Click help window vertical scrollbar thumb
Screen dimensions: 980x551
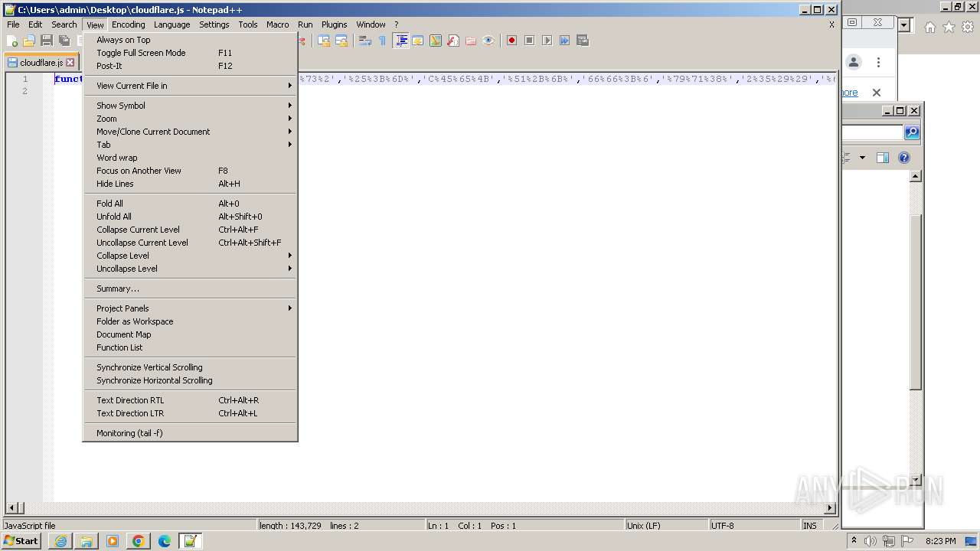(915, 302)
